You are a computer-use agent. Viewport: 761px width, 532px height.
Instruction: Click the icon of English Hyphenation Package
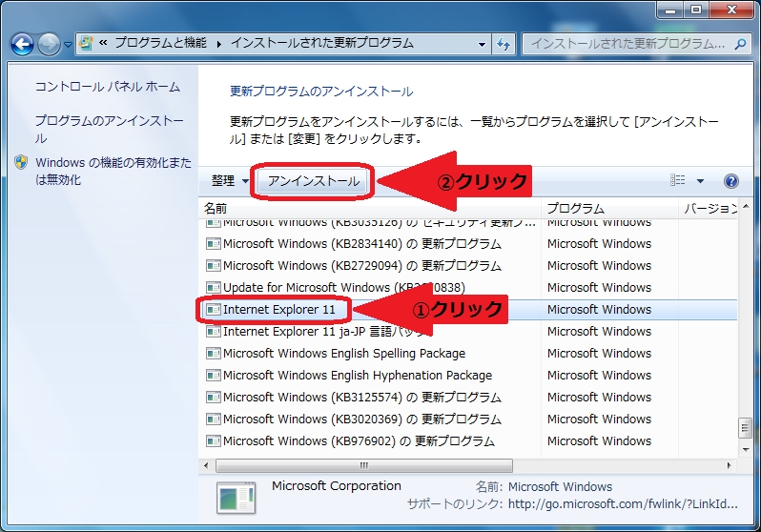pos(214,376)
